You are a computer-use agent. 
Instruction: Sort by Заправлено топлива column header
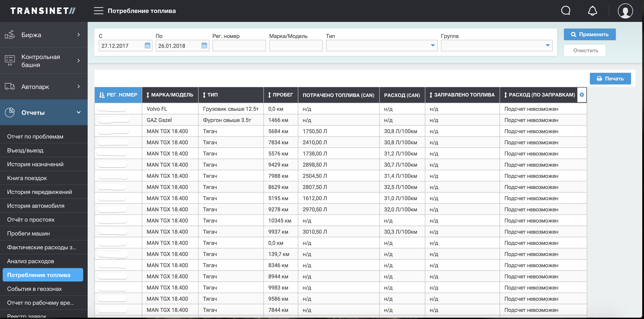click(462, 95)
